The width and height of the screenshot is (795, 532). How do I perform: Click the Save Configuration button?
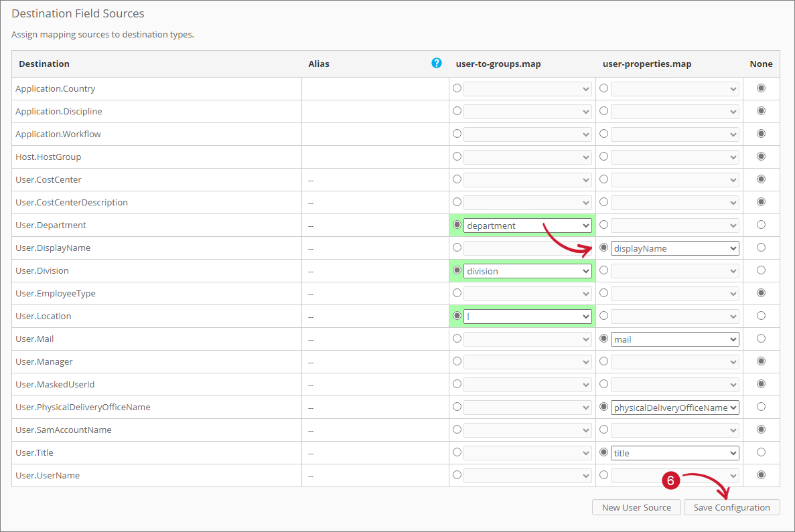click(731, 507)
